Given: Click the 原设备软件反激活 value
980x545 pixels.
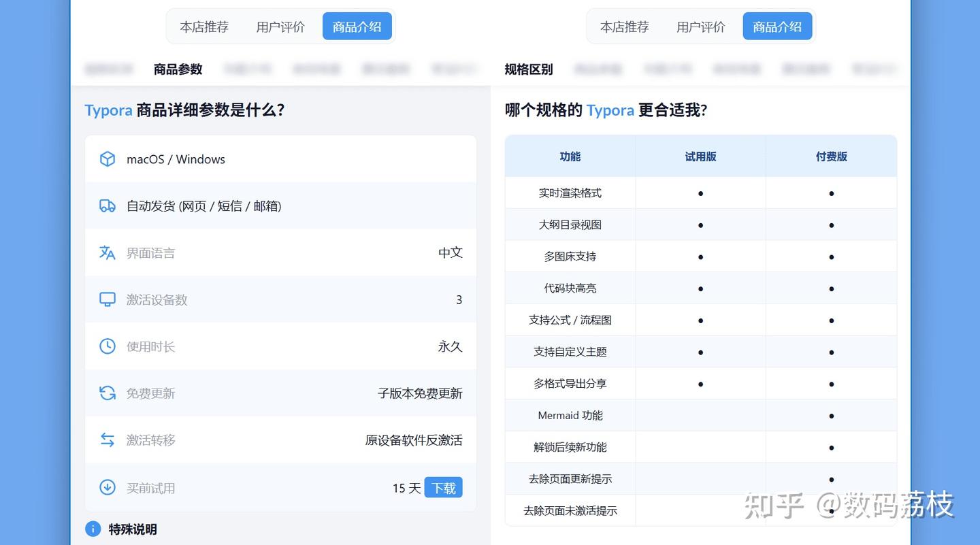Looking at the screenshot, I should [x=414, y=440].
